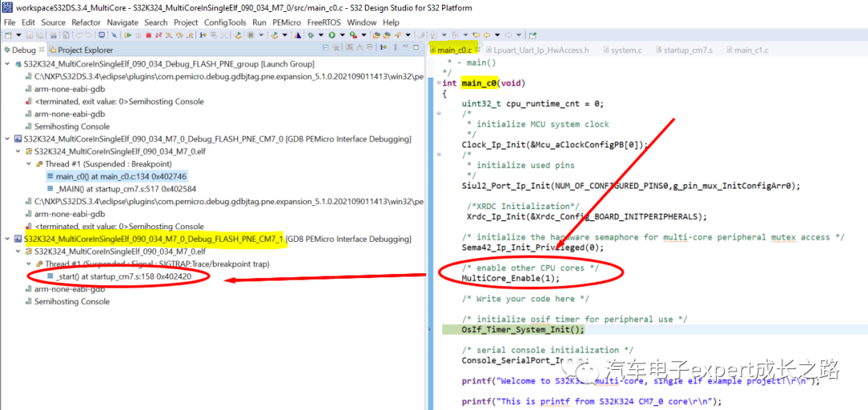Viewport: 868px width, 410px height.
Task: Switch to Lpuart_Uart_Ip_HwAccess.h editor tab
Action: coord(536,50)
